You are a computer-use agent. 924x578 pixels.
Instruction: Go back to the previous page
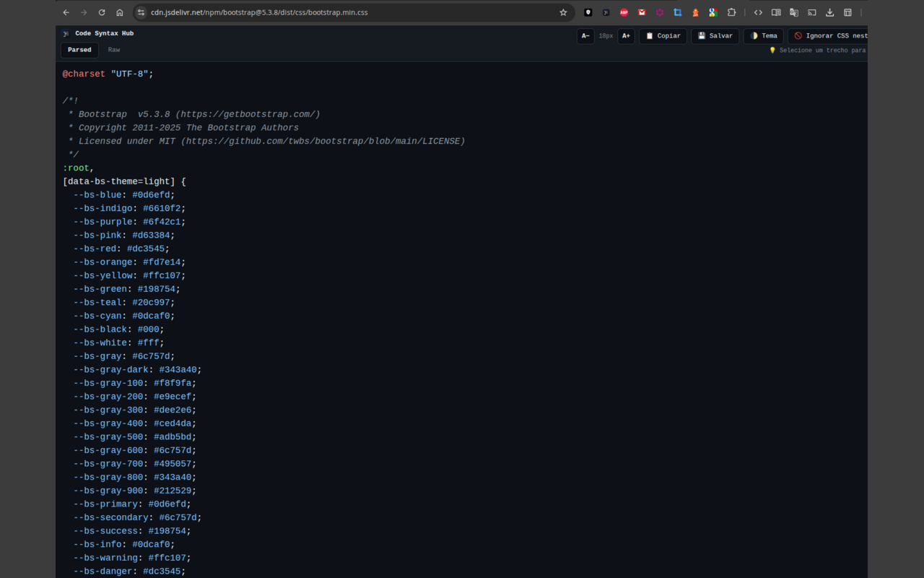coord(66,12)
